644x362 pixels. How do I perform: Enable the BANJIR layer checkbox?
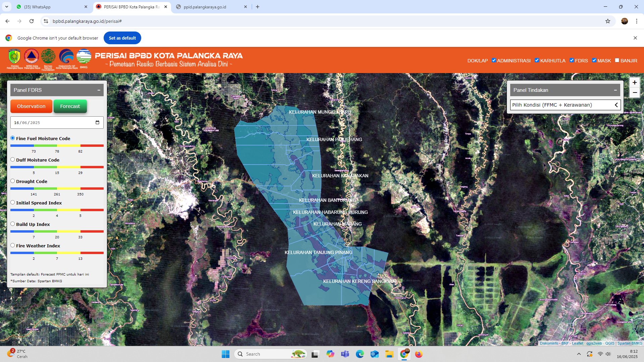(617, 60)
